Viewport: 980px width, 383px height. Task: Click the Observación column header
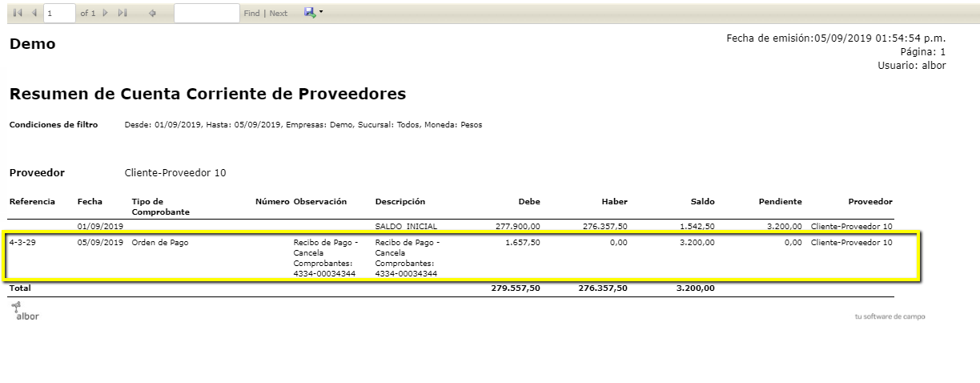[320, 201]
